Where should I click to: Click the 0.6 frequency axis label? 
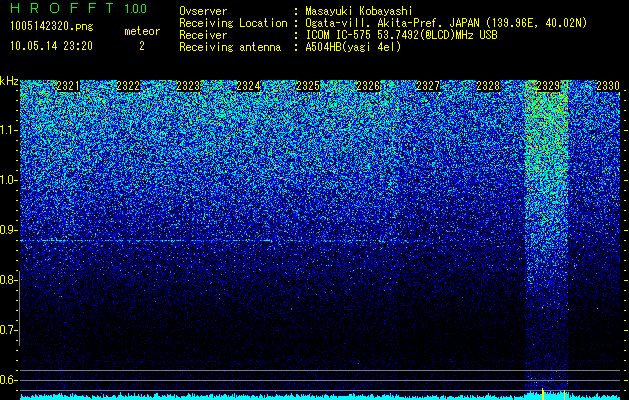7,380
